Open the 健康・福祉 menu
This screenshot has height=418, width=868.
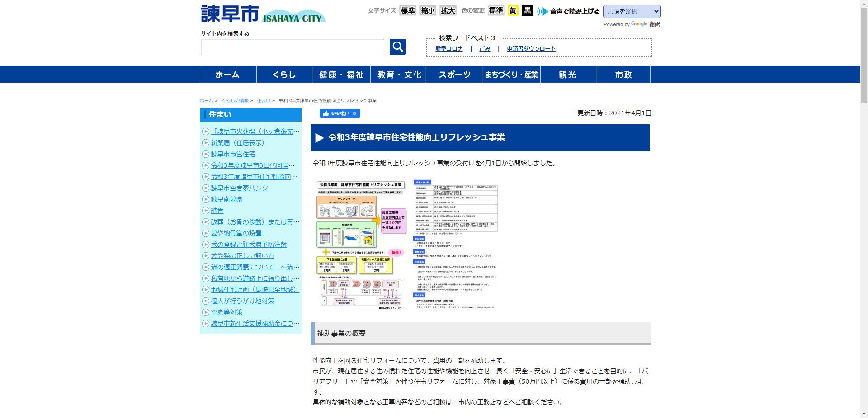(x=342, y=74)
